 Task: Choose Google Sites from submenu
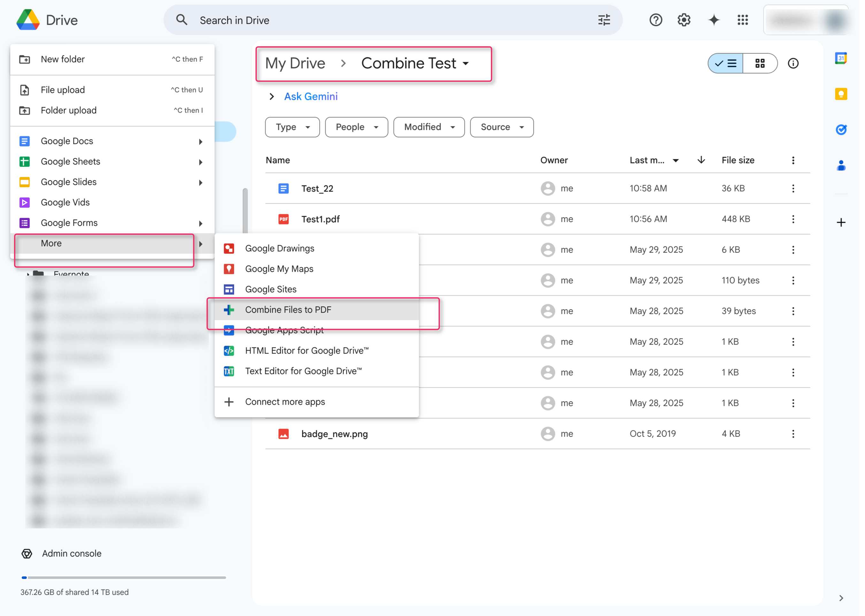click(x=316, y=289)
